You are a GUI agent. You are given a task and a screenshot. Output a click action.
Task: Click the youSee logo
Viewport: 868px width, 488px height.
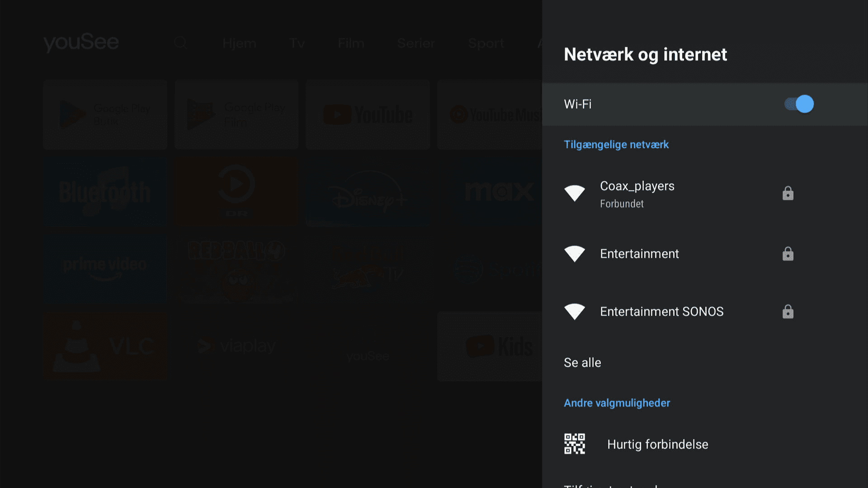[81, 42]
